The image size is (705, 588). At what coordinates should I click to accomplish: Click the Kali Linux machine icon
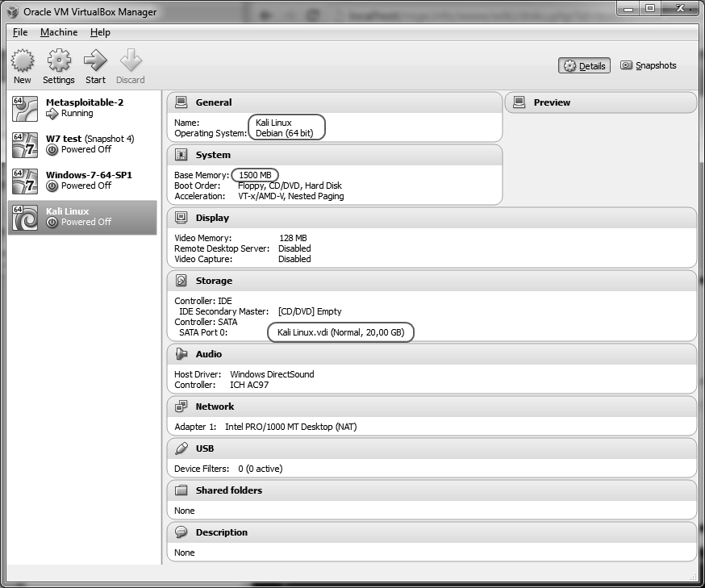(x=26, y=217)
